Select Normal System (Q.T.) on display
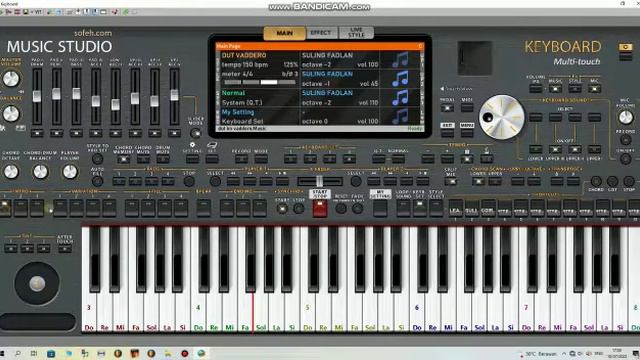The width and height of the screenshot is (640, 360). click(x=260, y=98)
